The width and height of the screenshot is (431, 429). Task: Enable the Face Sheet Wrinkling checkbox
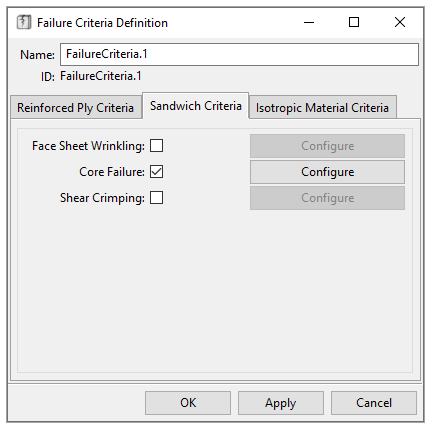click(x=156, y=146)
